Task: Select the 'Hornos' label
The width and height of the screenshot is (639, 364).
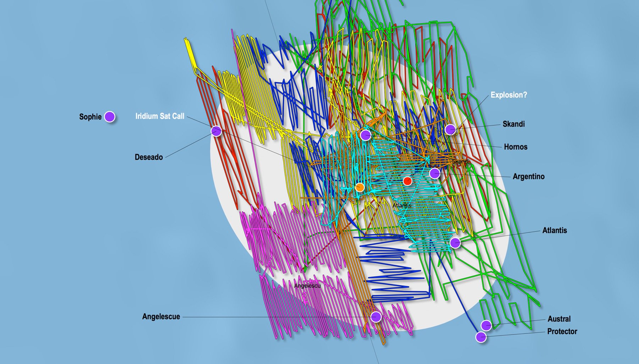Action: pyautogui.click(x=515, y=147)
